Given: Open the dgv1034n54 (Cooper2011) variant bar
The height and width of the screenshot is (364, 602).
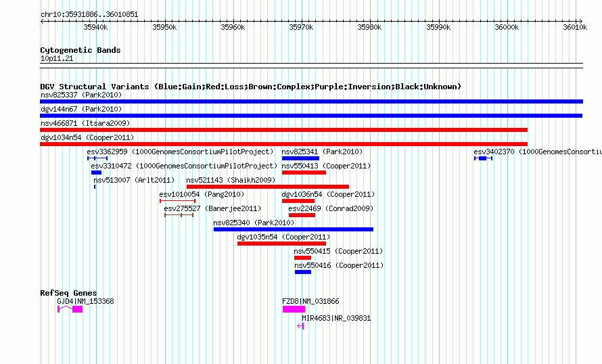Looking at the screenshot, I should (283, 144).
